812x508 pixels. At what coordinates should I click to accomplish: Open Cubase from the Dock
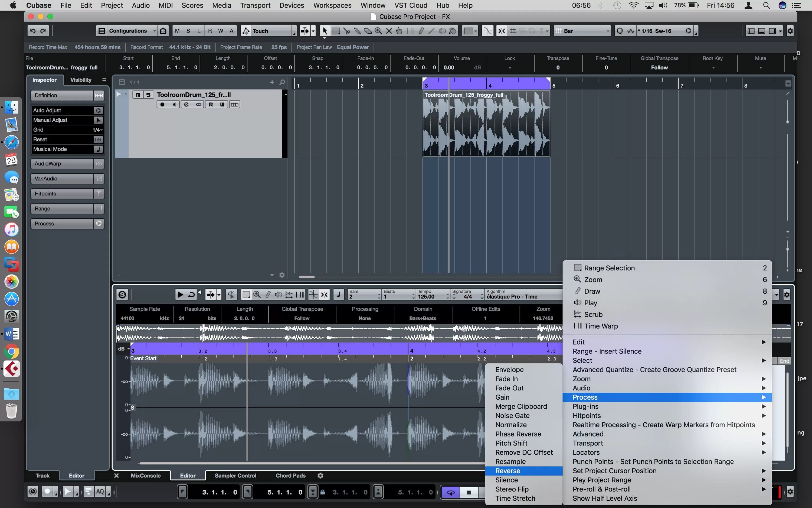click(12, 369)
